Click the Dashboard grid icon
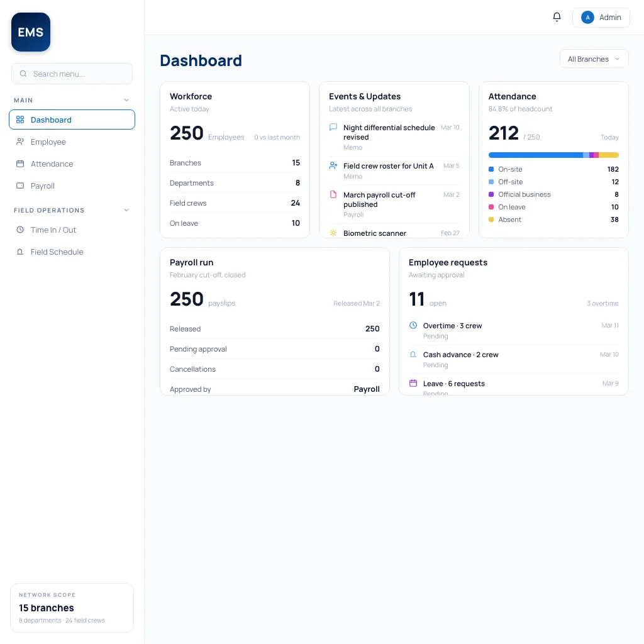Image resolution: width=644 pixels, height=644 pixels. pyautogui.click(x=20, y=119)
